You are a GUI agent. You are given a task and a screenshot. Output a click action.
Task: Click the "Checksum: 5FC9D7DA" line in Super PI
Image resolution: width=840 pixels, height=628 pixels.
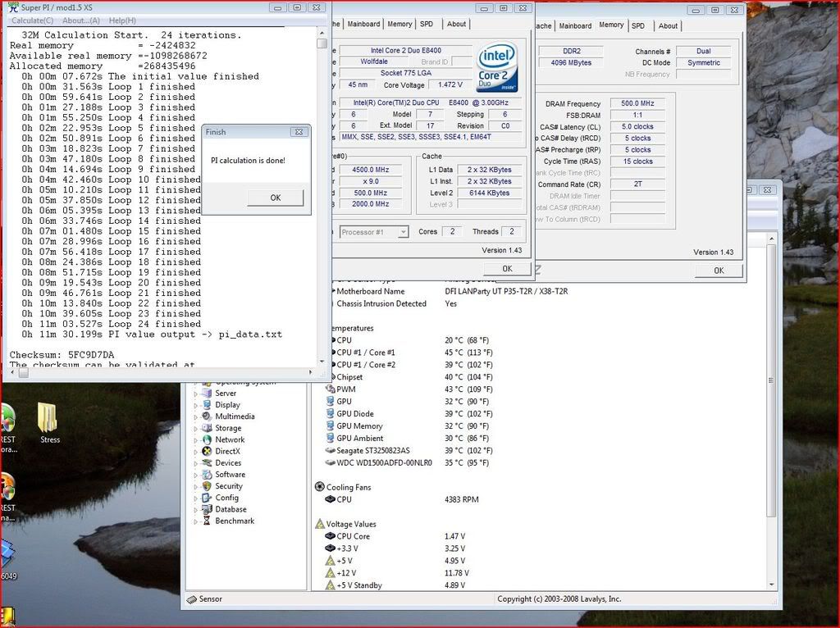[62, 355]
